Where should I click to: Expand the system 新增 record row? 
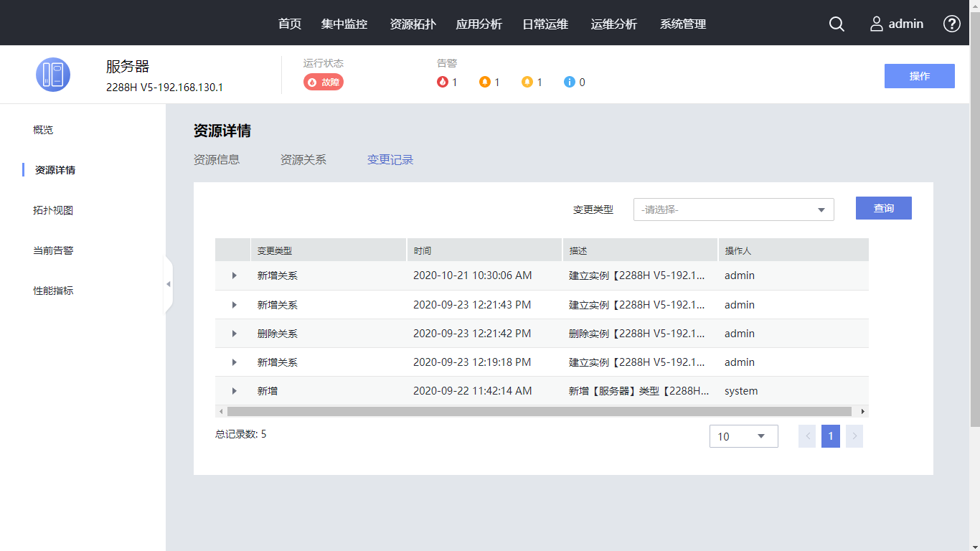click(234, 391)
